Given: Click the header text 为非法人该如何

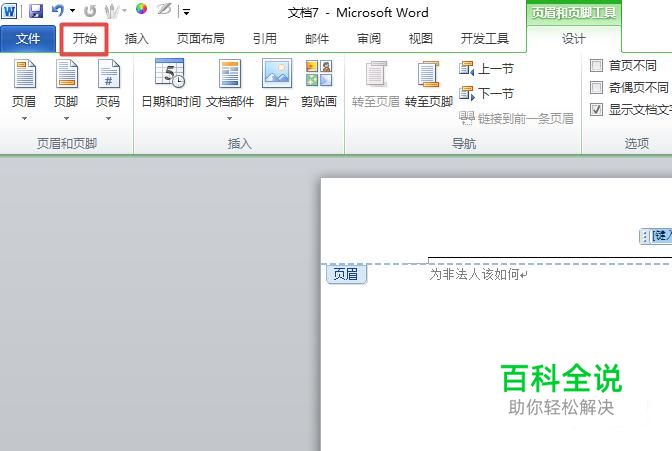Looking at the screenshot, I should click(474, 274).
